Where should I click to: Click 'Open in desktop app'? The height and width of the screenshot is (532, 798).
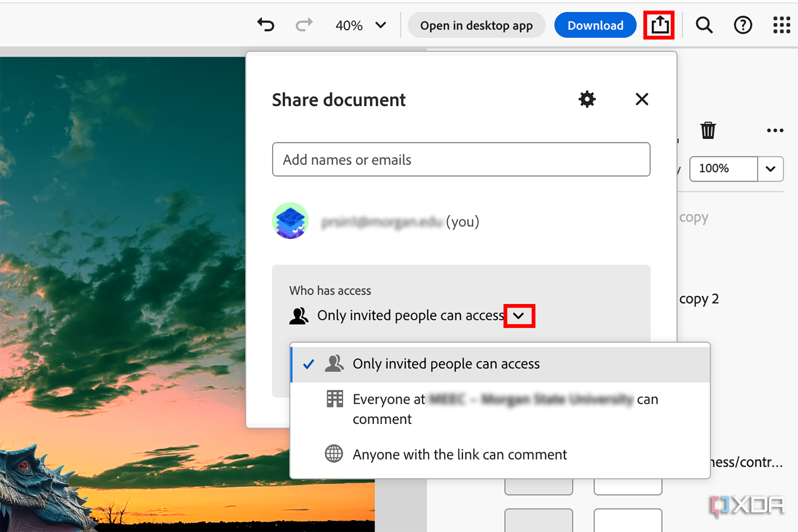(476, 25)
